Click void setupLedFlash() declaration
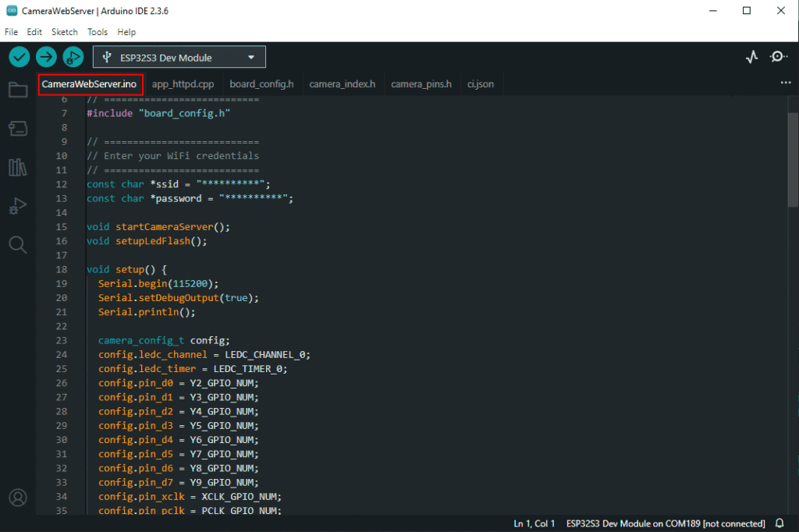Image resolution: width=799 pixels, height=532 pixels. click(x=147, y=241)
